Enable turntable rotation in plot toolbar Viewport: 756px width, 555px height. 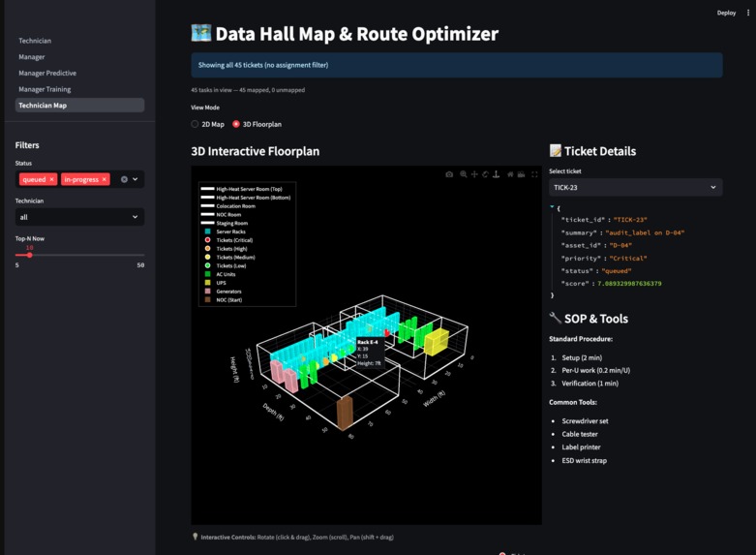pos(497,174)
